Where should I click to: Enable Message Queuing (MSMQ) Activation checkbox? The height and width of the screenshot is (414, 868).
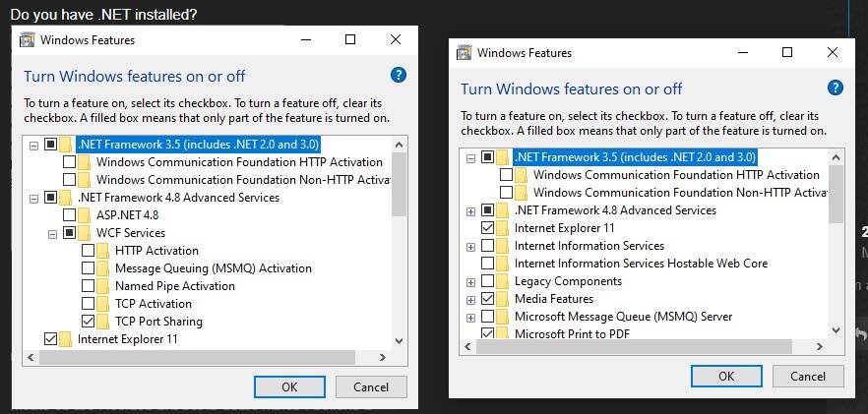[88, 268]
